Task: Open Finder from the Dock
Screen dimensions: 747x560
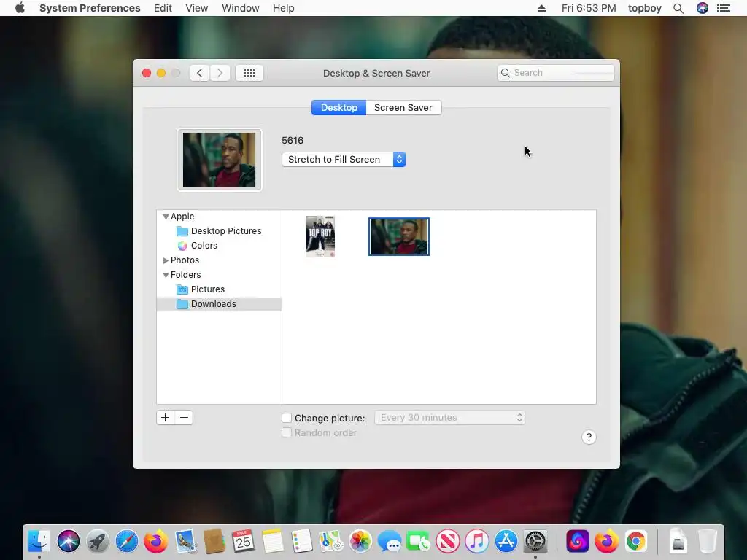Action: click(39, 542)
